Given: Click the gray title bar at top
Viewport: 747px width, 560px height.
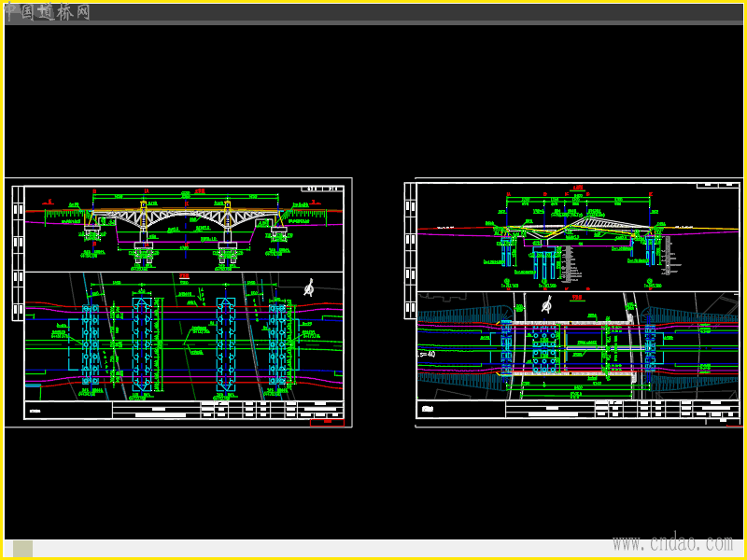Looking at the screenshot, I should click(373, 14).
